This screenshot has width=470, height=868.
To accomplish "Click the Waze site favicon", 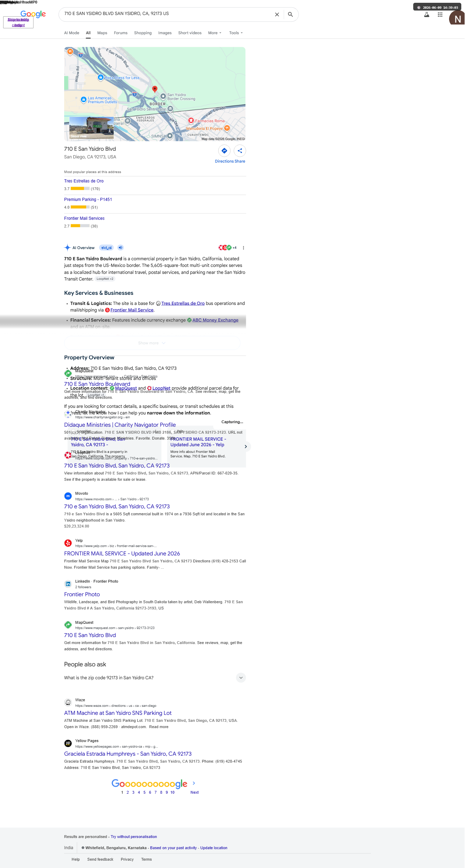I will tap(68, 702).
